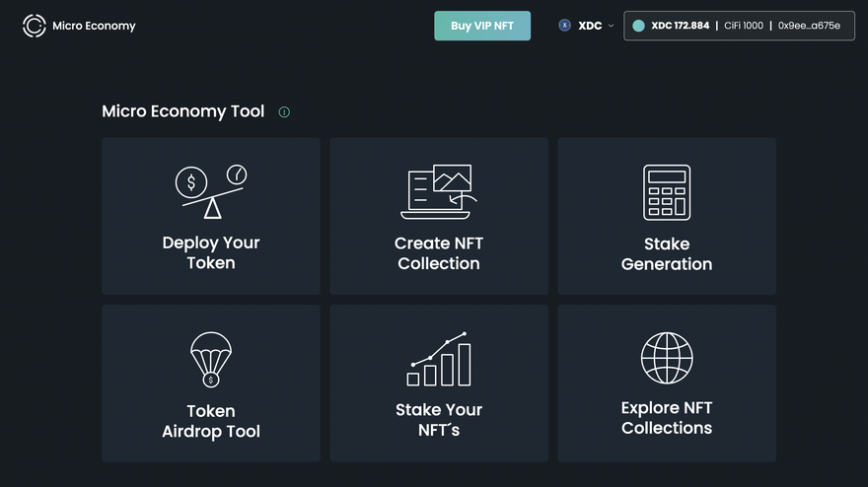The width and height of the screenshot is (868, 487).
Task: Open the Deploy Your Token label
Action: click(x=211, y=252)
